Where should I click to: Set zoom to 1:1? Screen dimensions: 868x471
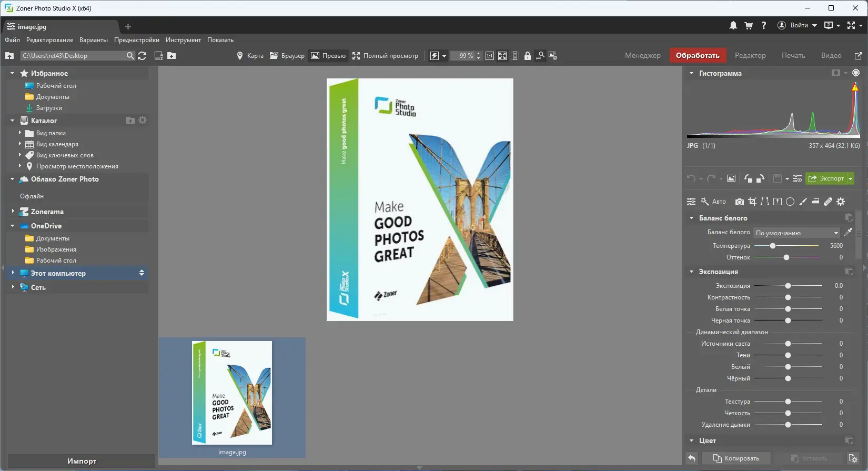pyautogui.click(x=490, y=56)
